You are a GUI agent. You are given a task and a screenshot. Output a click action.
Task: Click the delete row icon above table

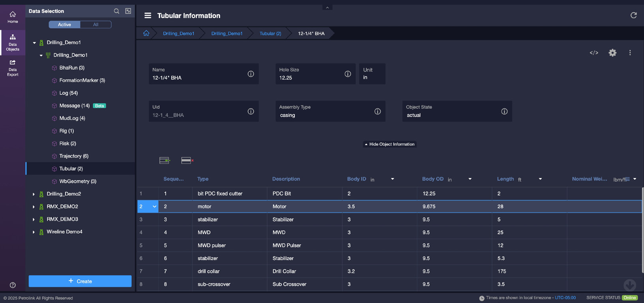187,160
